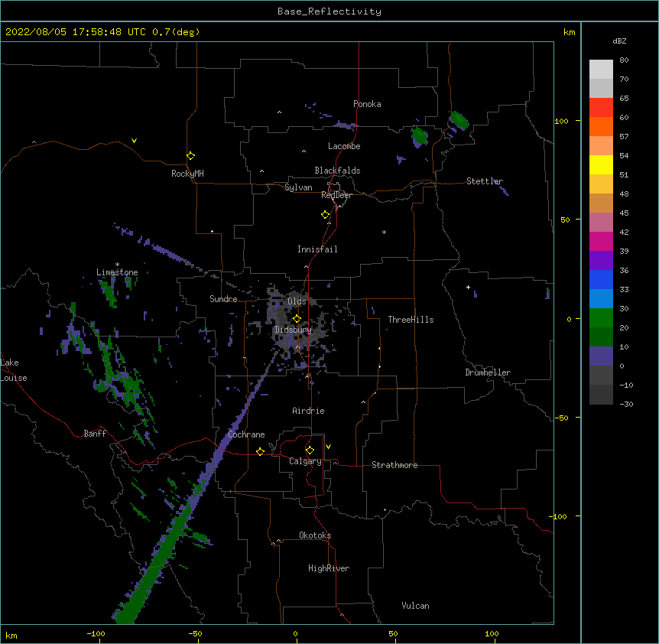Image resolution: width=659 pixels, height=644 pixels.
Task: Click the Lake Louise label
Action: click(14, 370)
